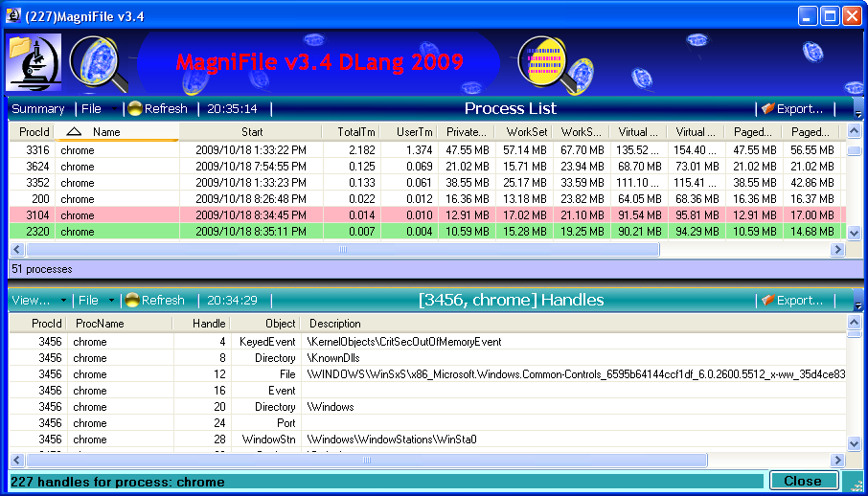Click the blue magnifying glass banner icon
This screenshot has width=868, height=496.
pos(99,63)
